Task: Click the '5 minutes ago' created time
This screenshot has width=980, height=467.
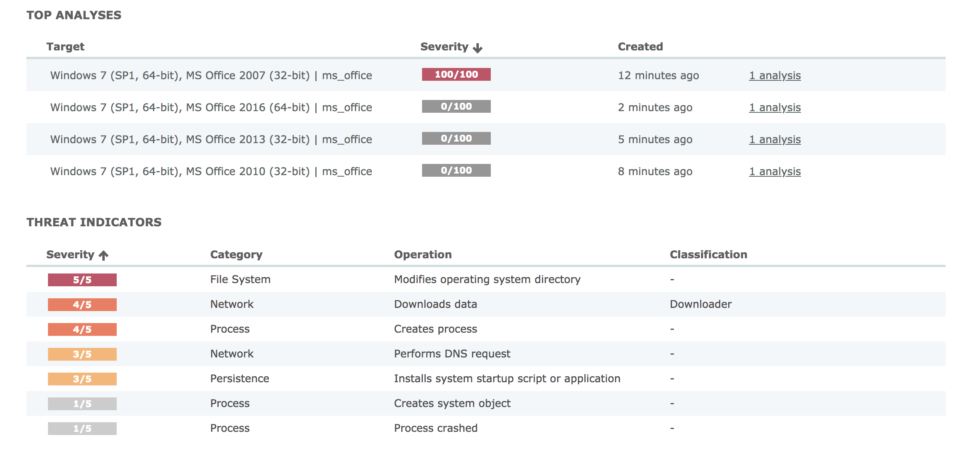Action: (x=655, y=140)
